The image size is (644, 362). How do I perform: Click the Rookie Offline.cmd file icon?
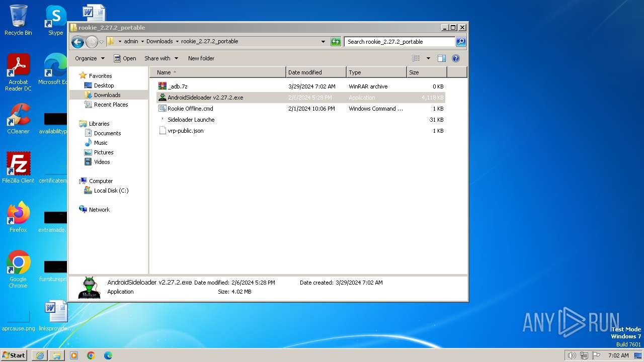pos(162,109)
